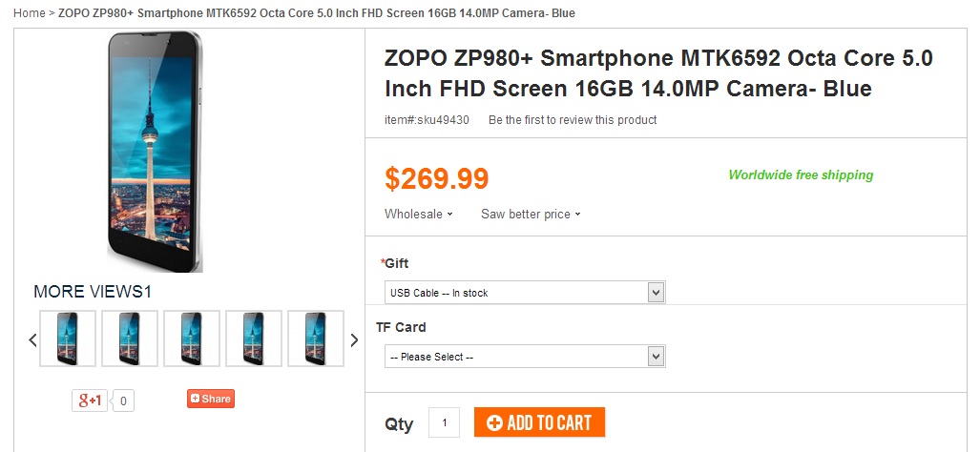The width and height of the screenshot is (980, 452).
Task: Click the Add to Cart button
Action: click(539, 422)
